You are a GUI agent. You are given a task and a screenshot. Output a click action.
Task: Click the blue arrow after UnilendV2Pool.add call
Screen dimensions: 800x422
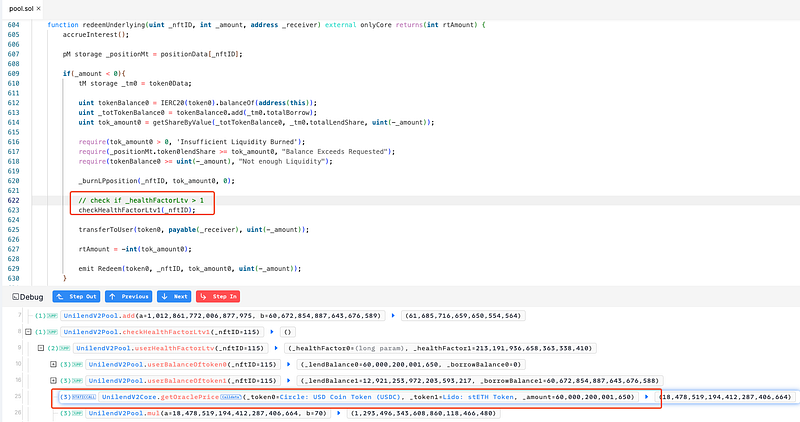tap(392, 315)
